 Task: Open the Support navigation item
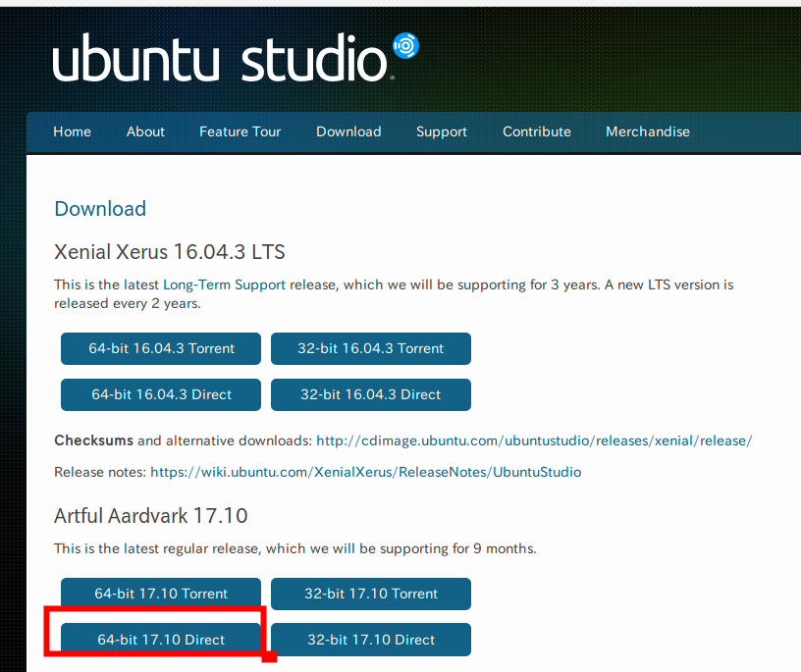pyautogui.click(x=442, y=131)
